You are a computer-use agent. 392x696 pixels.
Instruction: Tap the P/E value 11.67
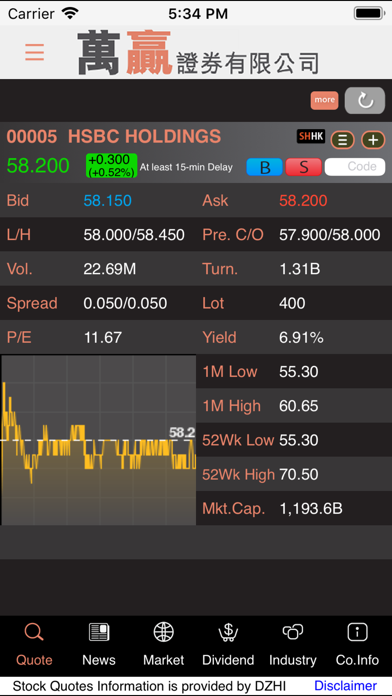point(103,338)
